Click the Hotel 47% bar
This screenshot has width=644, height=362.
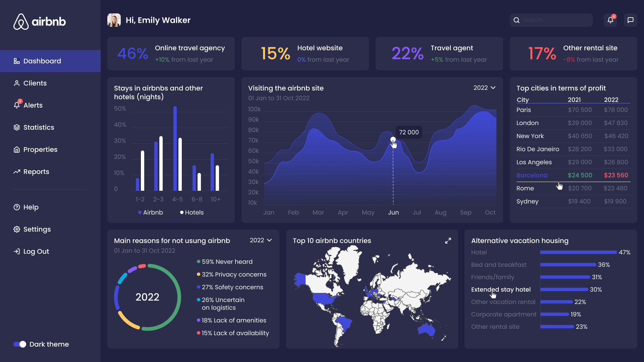[579, 252]
